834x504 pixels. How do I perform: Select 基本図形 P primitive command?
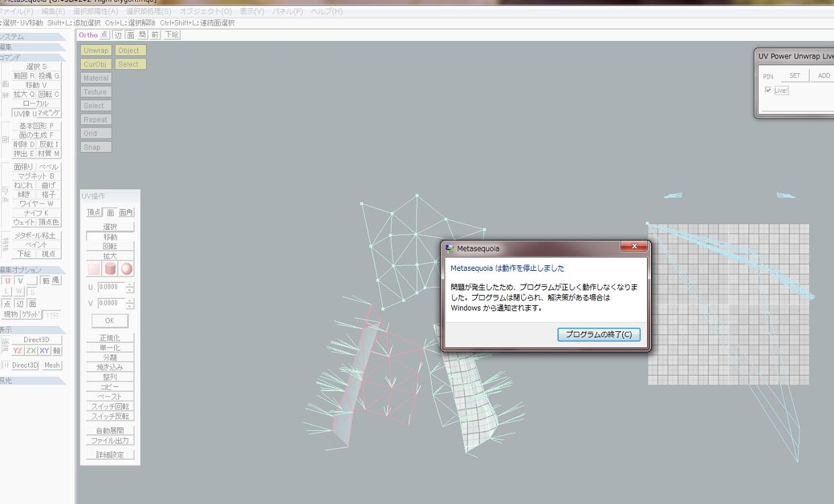coord(37,126)
